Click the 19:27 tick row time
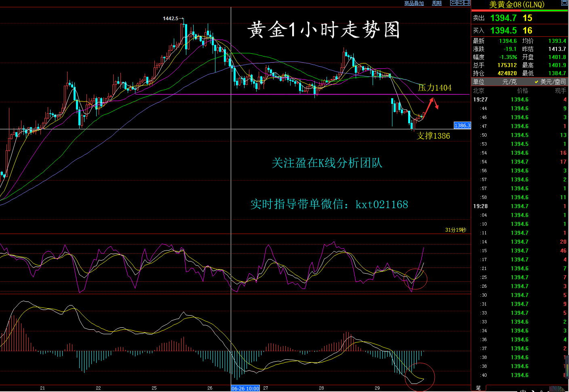Viewport: 569px width, 392px height. (480, 99)
